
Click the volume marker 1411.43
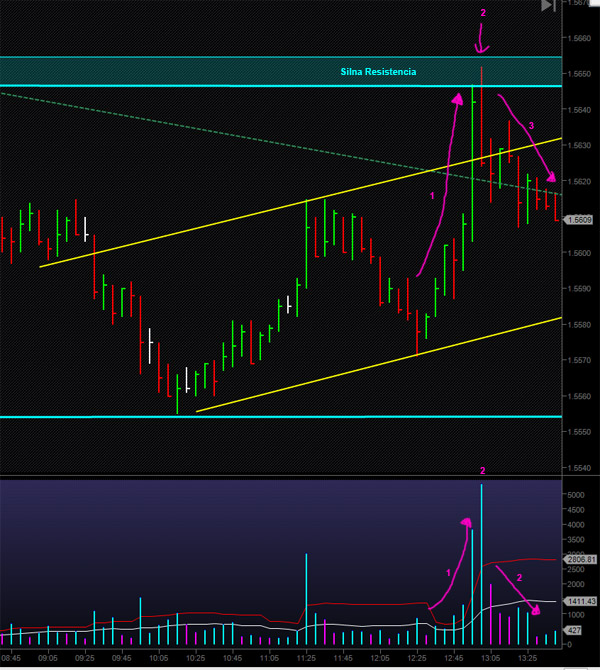pyautogui.click(x=580, y=601)
